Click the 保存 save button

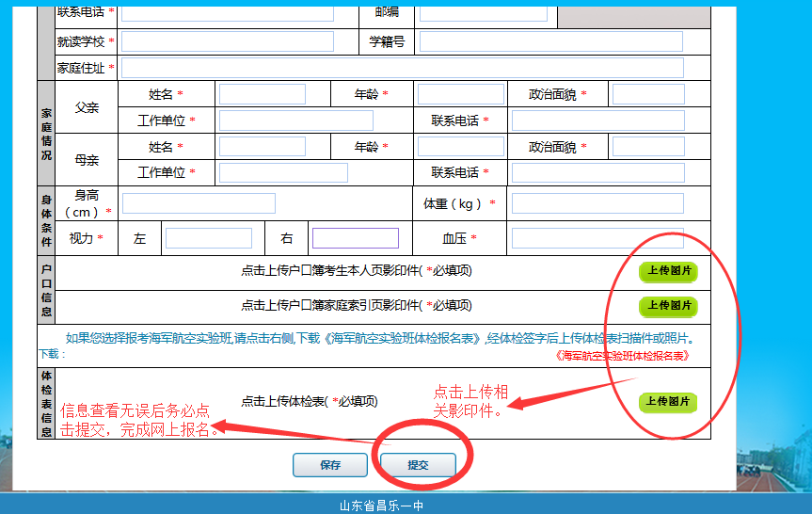(329, 465)
